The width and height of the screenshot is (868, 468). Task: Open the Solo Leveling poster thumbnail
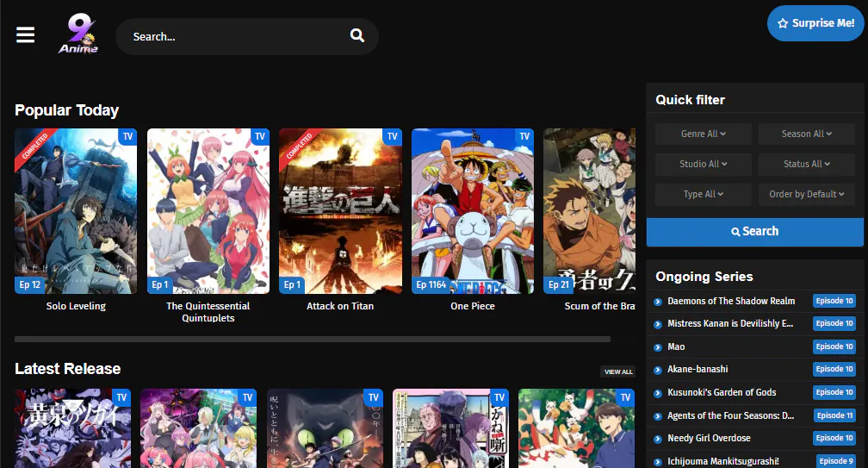pyautogui.click(x=76, y=211)
